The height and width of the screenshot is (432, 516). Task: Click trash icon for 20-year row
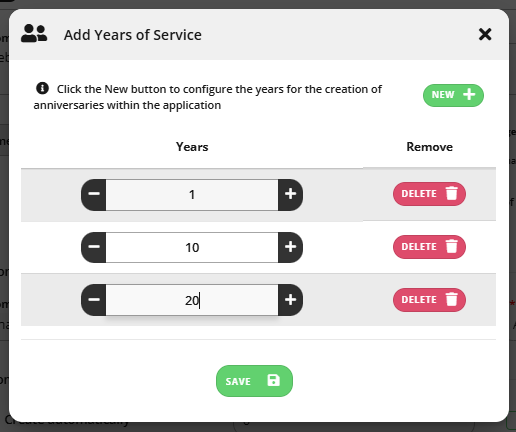(x=452, y=299)
